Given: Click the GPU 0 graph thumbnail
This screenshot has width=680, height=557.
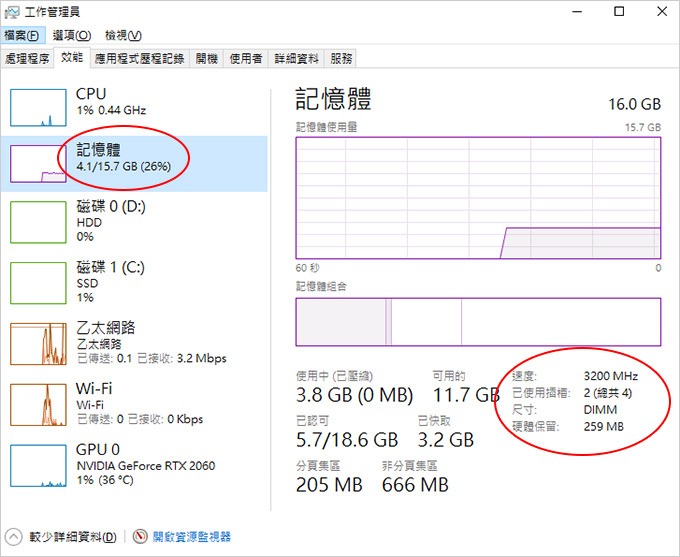Looking at the screenshot, I should pyautogui.click(x=38, y=465).
